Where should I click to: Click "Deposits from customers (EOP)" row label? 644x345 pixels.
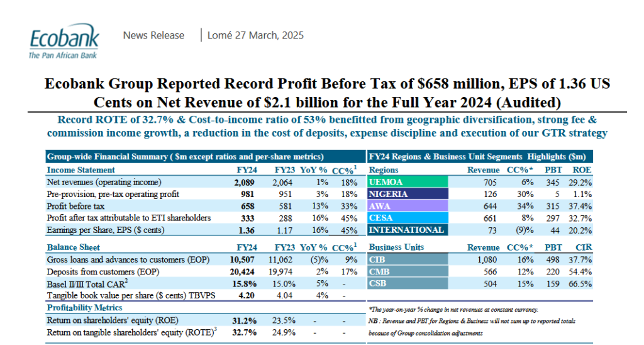click(103, 272)
